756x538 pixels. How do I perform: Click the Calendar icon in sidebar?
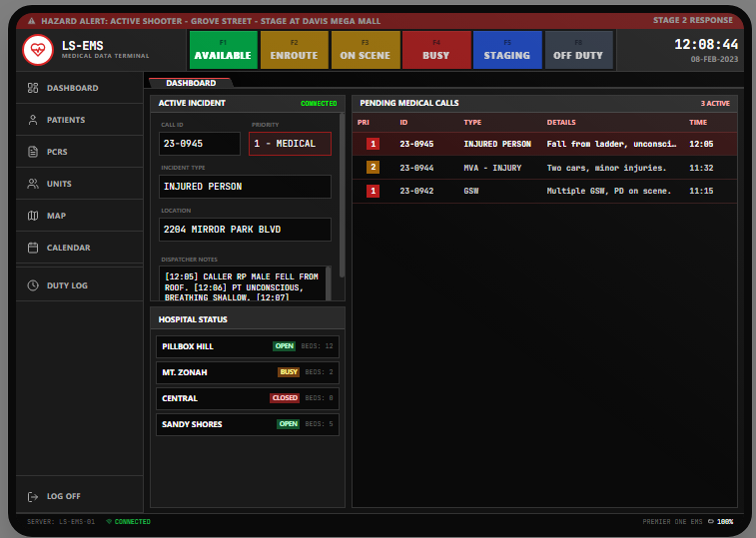(33, 248)
